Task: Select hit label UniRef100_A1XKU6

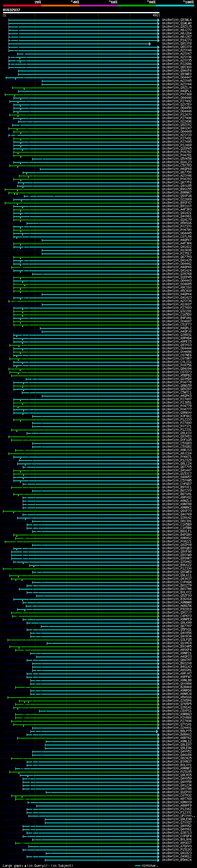Action: coord(177,250)
